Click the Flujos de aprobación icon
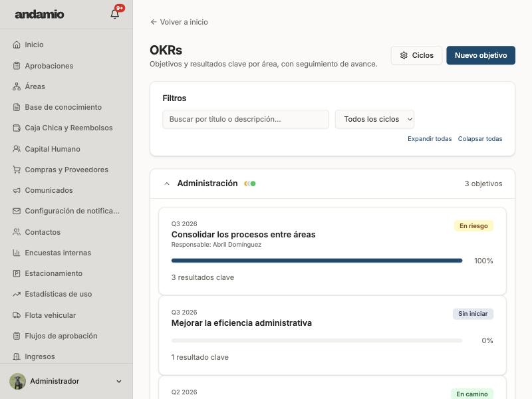The width and height of the screenshot is (532, 399). pyautogui.click(x=17, y=336)
